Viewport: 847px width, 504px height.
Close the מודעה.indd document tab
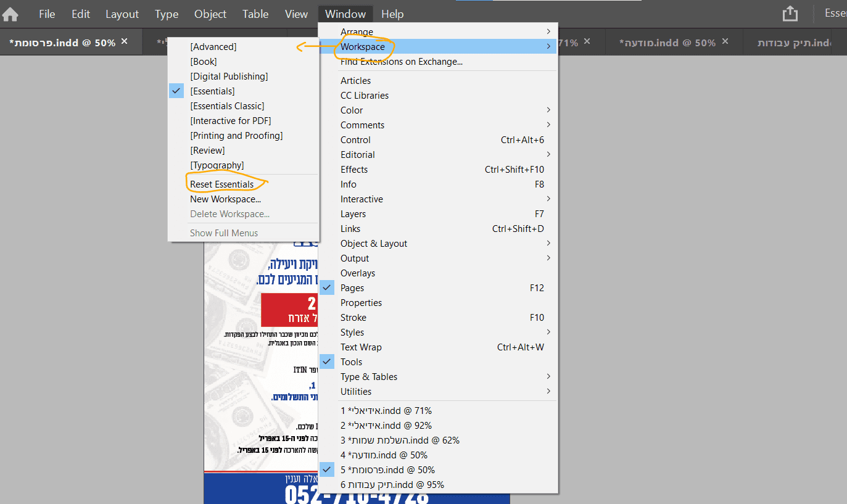(x=725, y=41)
